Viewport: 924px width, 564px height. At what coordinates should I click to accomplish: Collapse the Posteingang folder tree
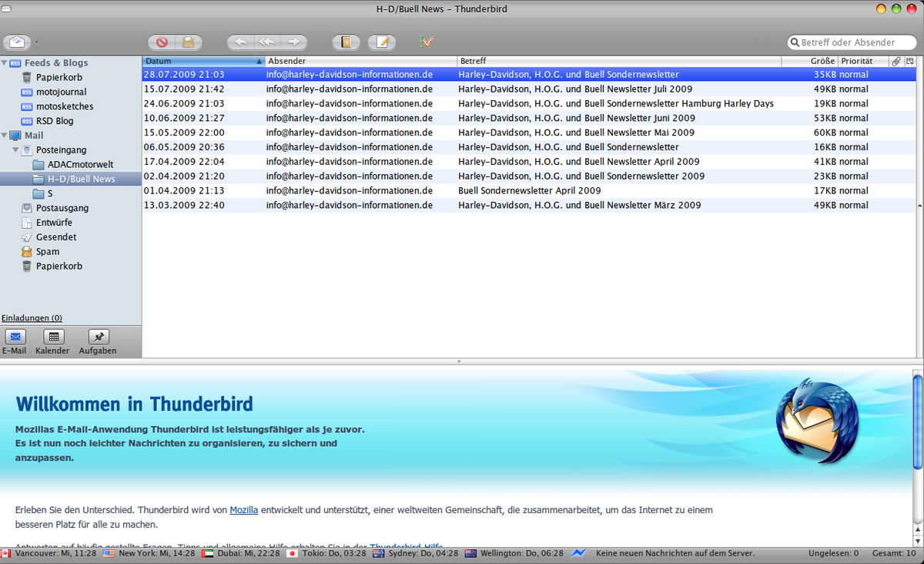pyautogui.click(x=16, y=150)
